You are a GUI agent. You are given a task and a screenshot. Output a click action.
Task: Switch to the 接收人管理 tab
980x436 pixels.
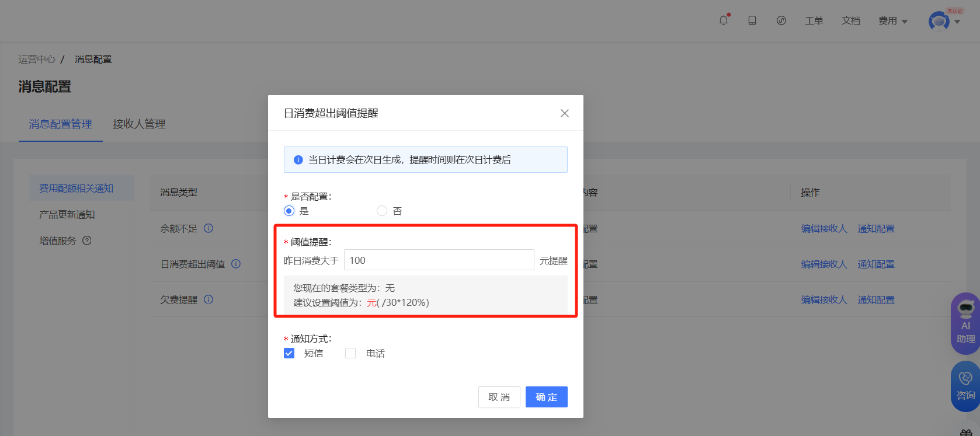[x=139, y=124]
